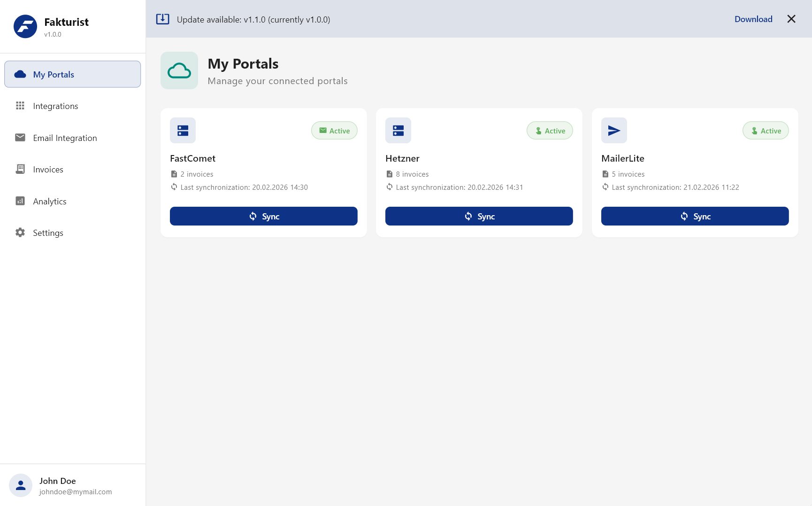Click the Active badge on MailerLite
Screen dimensions: 812x506
[x=765, y=131]
